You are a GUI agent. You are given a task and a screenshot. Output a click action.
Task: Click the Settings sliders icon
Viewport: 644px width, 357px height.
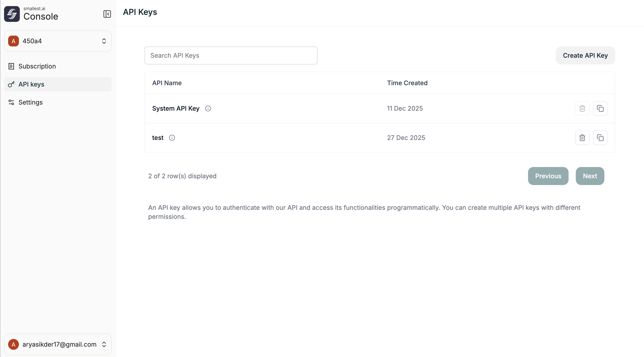[x=11, y=102]
